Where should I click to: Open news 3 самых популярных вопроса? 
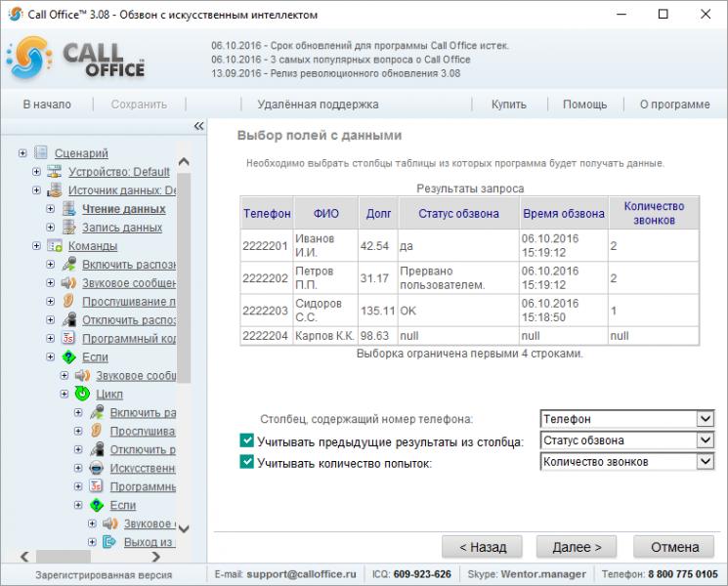341,60
